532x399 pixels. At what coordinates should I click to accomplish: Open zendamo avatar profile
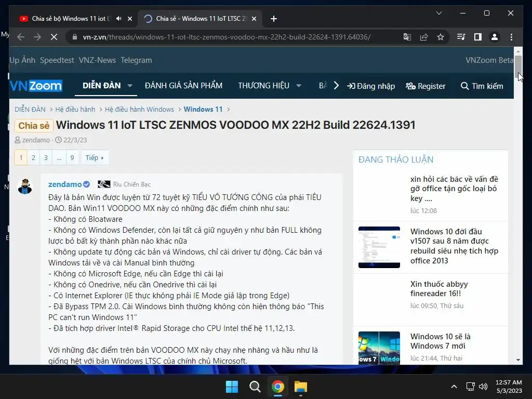click(25, 187)
